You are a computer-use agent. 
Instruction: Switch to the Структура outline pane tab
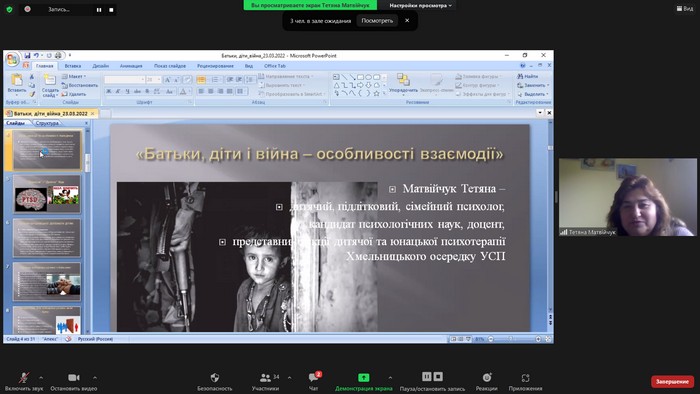(x=47, y=123)
